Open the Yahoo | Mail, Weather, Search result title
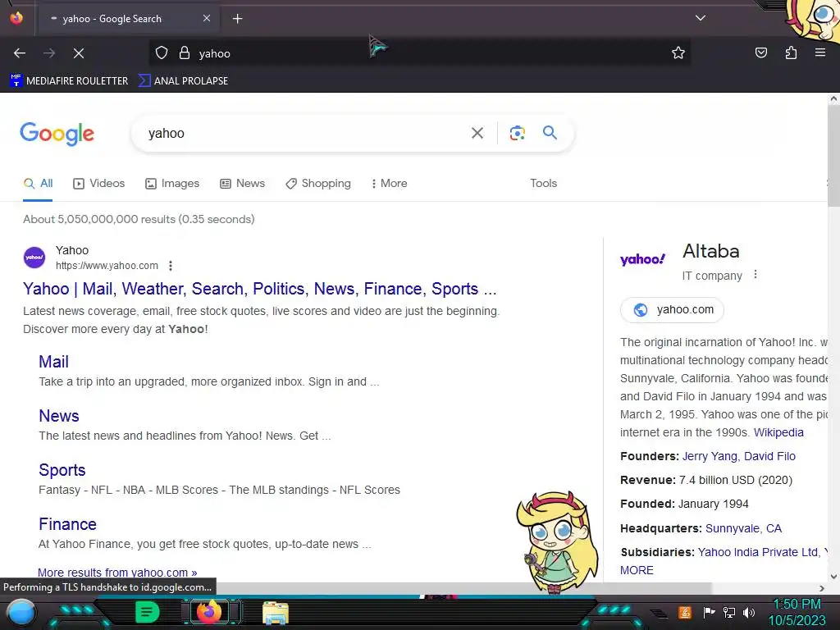 [260, 289]
